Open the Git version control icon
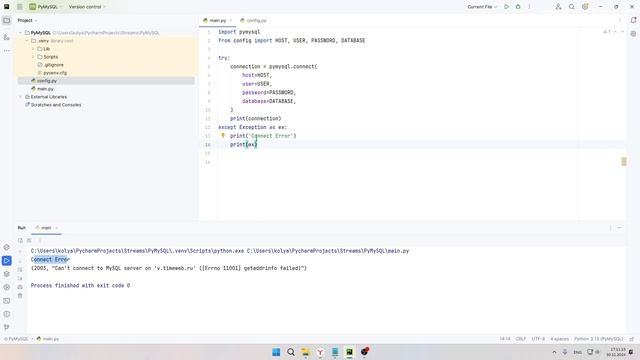Image resolution: width=640 pixels, height=360 pixels. [7, 327]
